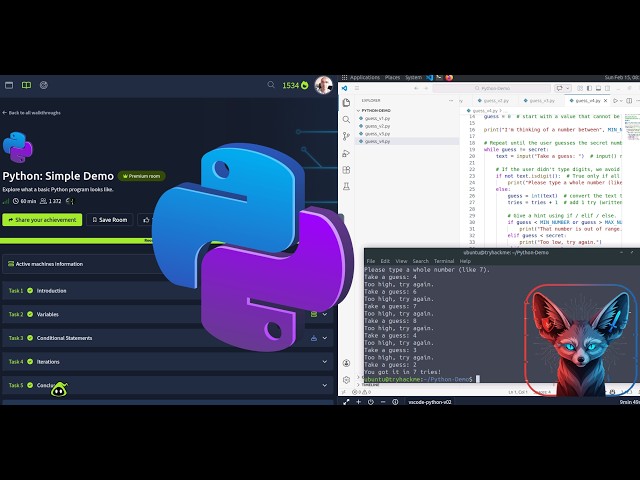Launch terminal from the top panel launcher

pos(439,78)
